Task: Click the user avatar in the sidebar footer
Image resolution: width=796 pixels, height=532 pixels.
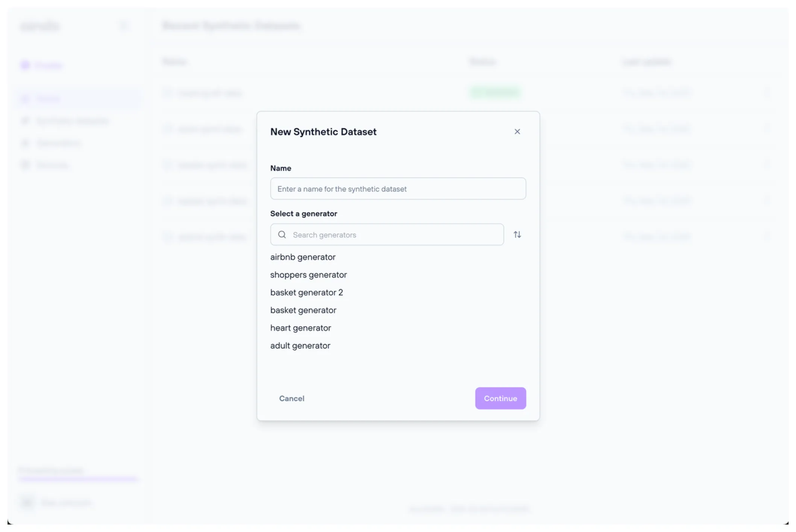Action: 27,502
